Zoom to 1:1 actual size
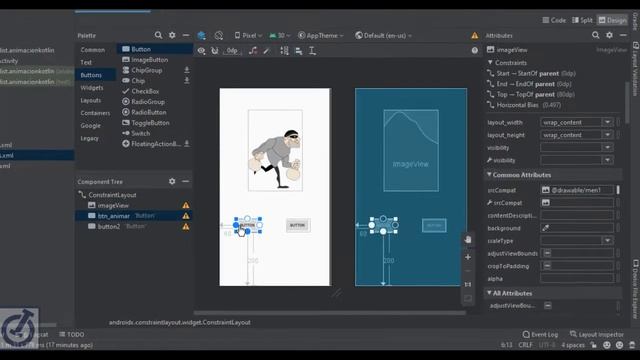Viewport: 640px width, 360px height. [468, 284]
